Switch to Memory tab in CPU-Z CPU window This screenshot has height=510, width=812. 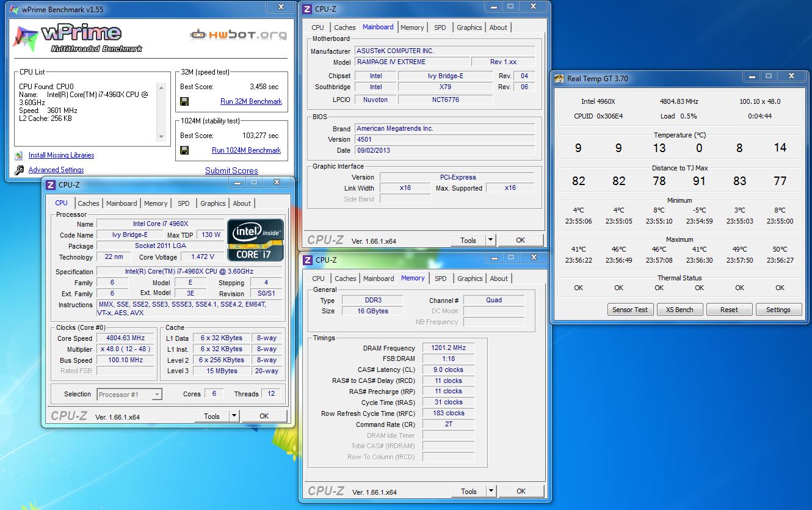(156, 203)
